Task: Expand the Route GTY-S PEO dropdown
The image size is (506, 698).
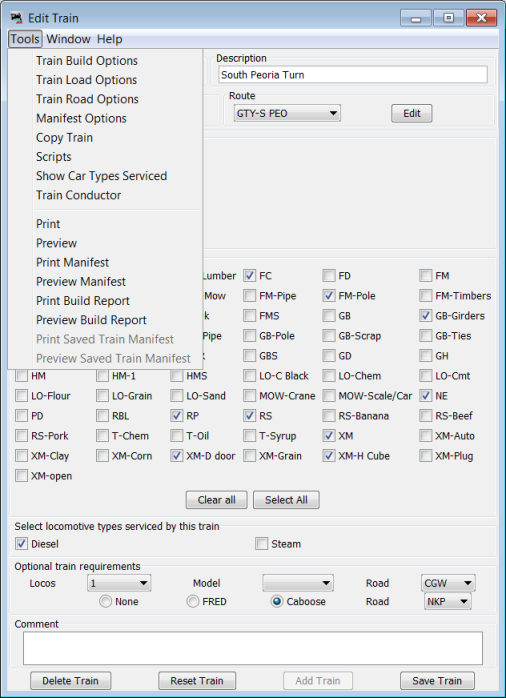Action: (x=287, y=114)
